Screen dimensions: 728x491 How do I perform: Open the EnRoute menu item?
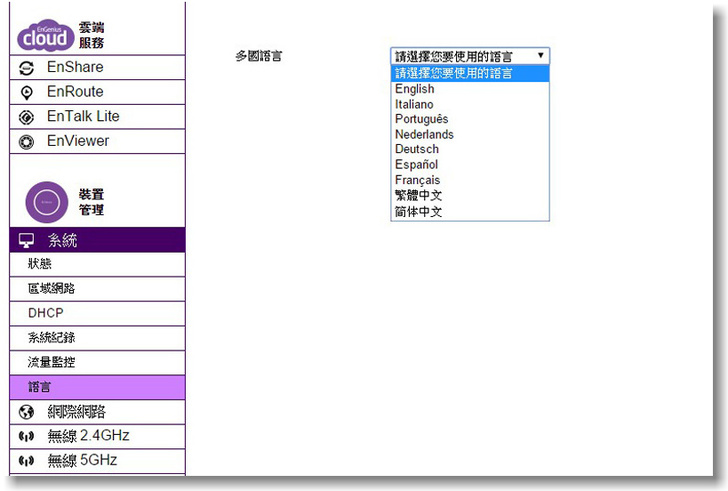(x=98, y=92)
